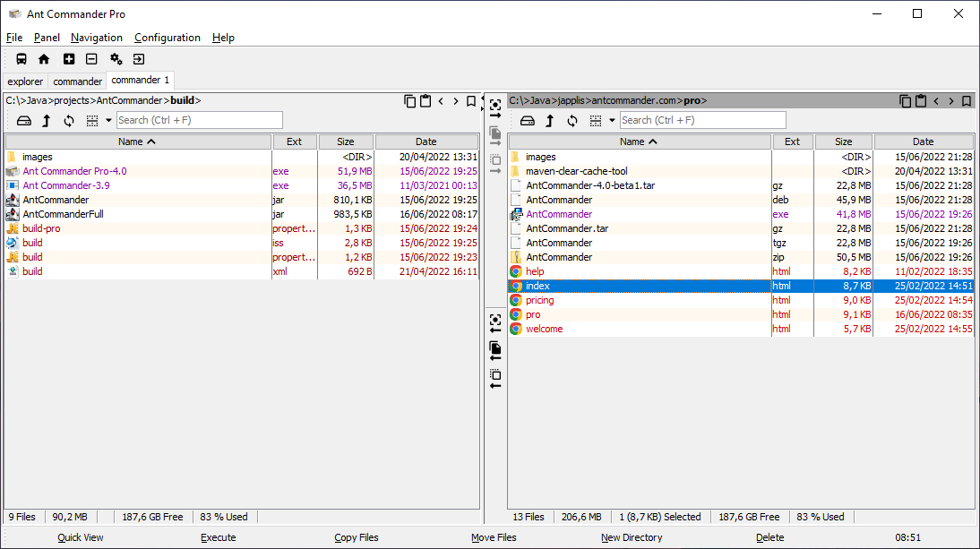Open the Configuration menu

click(x=167, y=38)
